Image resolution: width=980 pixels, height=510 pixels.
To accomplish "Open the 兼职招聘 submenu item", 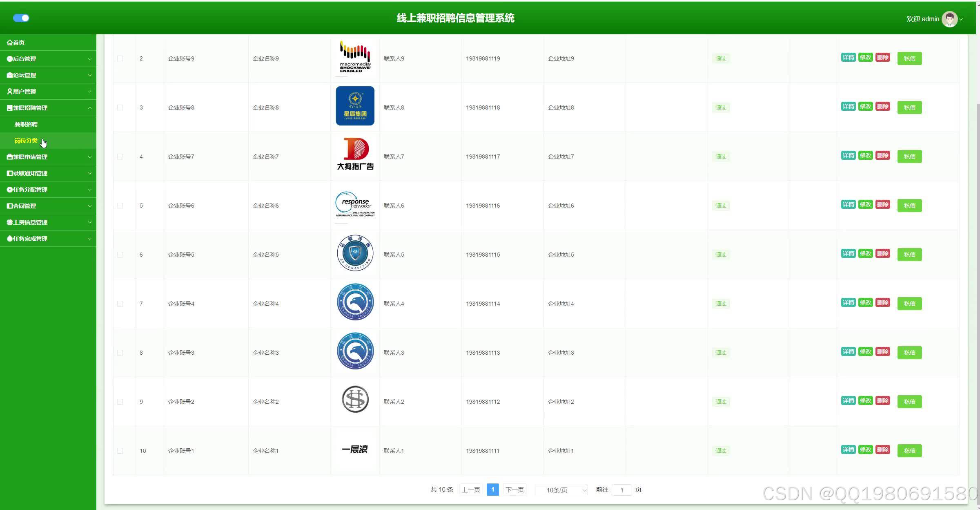I will tap(26, 124).
